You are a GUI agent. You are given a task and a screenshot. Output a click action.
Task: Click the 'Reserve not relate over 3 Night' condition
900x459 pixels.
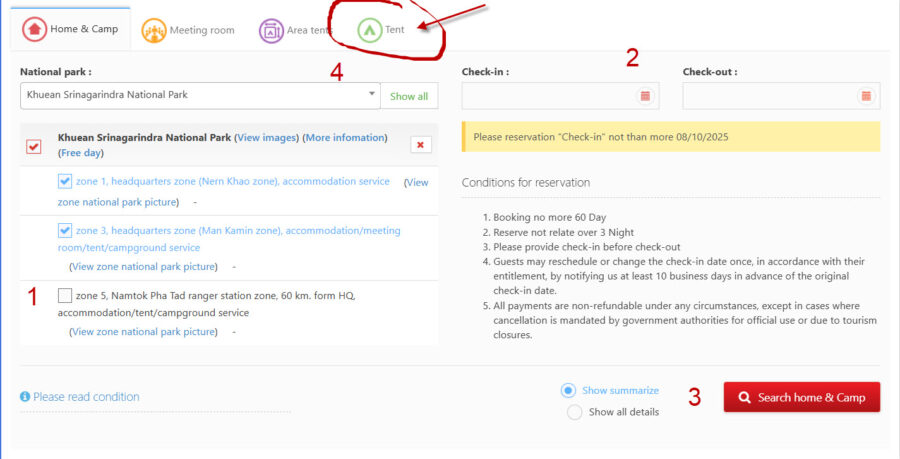click(564, 232)
